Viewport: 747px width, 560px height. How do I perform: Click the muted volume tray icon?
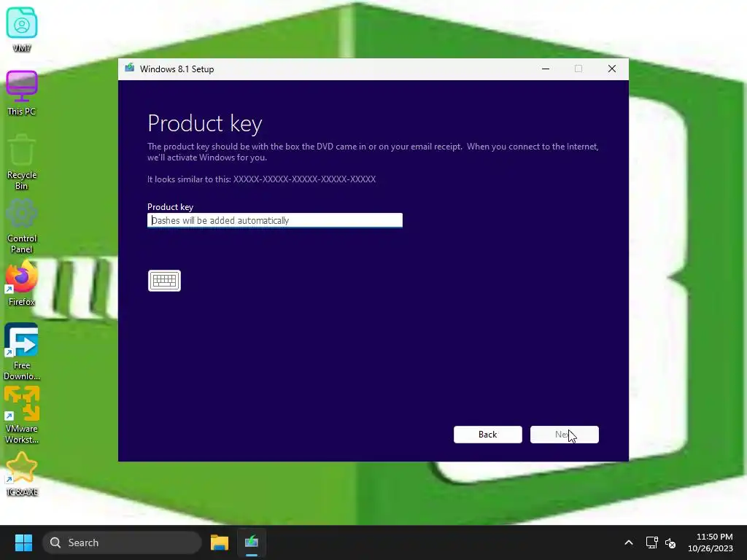tap(670, 542)
